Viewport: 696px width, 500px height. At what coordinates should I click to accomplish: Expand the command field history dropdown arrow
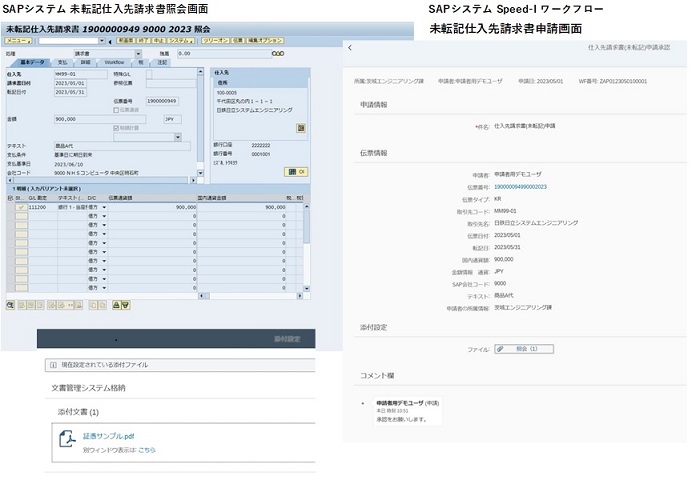(x=102, y=41)
